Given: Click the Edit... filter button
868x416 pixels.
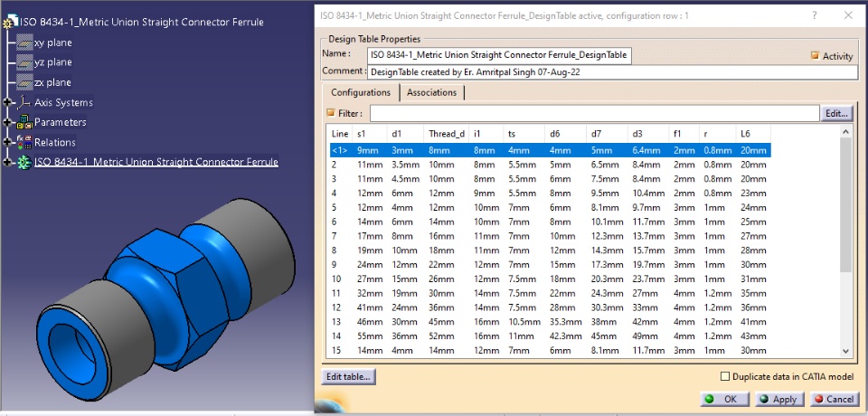Looking at the screenshot, I should coord(835,113).
